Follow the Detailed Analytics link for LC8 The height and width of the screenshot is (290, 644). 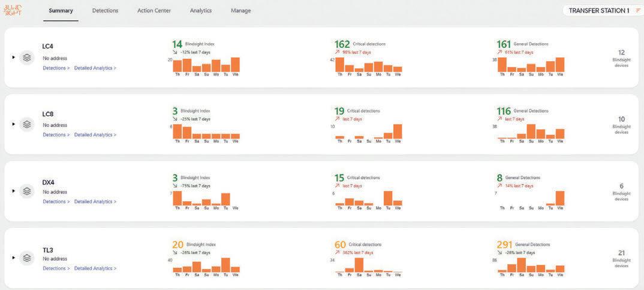tap(95, 135)
